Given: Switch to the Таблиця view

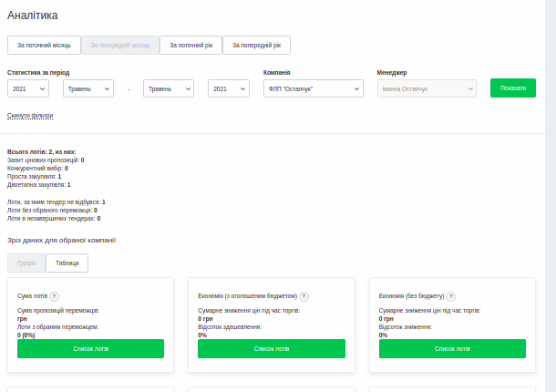Looking at the screenshot, I should pos(67,263).
